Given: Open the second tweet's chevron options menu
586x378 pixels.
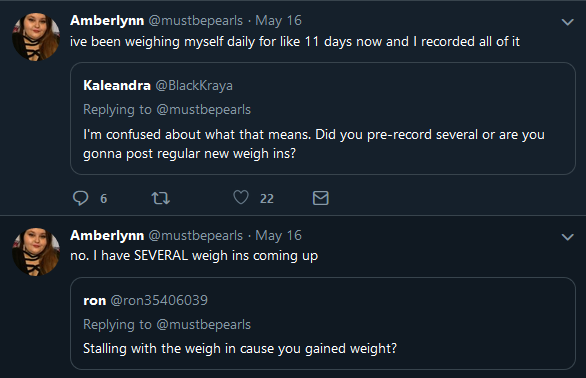Looking at the screenshot, I should [x=568, y=237].
